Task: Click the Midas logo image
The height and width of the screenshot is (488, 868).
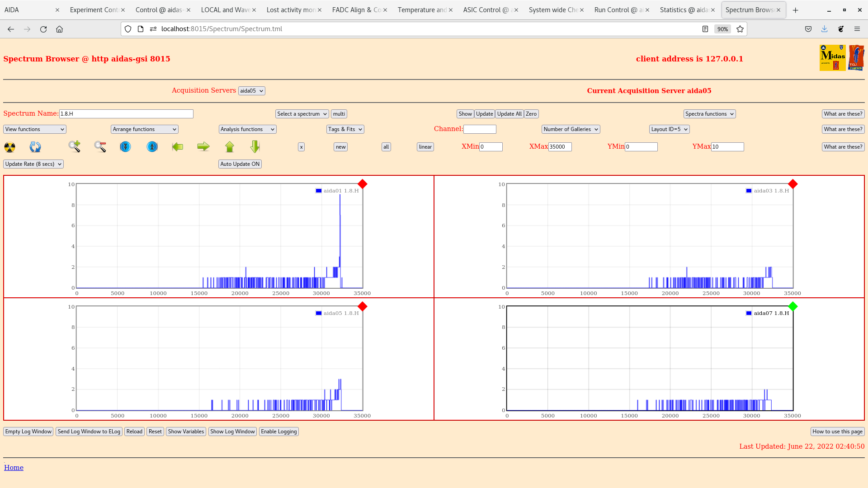Action: point(833,57)
